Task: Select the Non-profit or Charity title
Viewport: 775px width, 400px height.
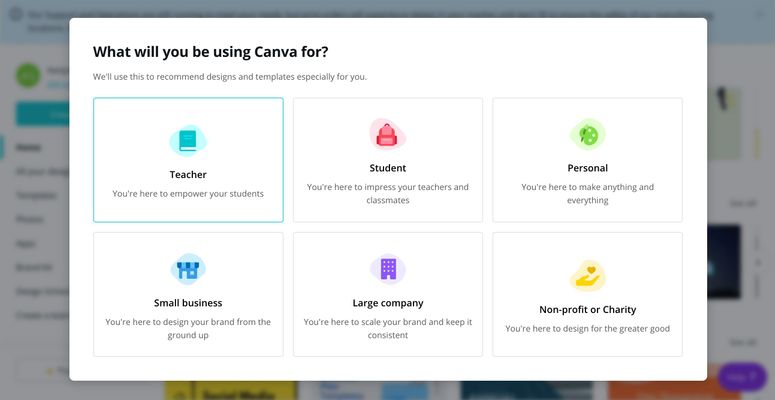Action: coord(587,310)
